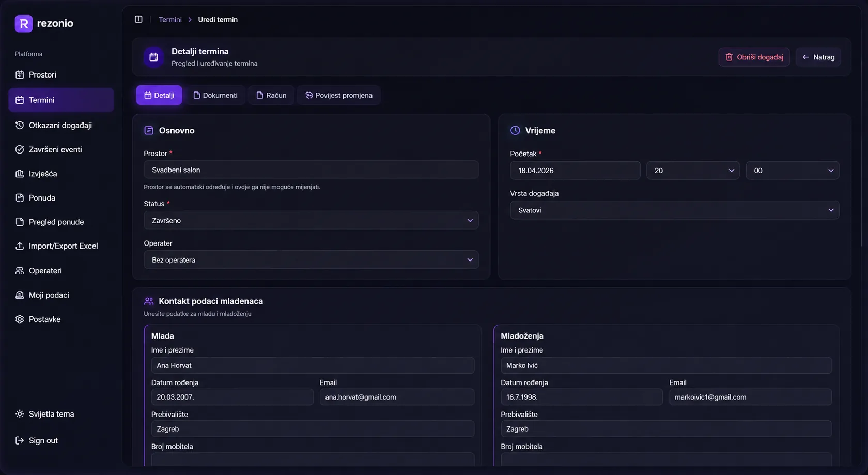The image size is (868, 475).
Task: Click email field markoivic1@gmail.com
Action: point(750,397)
